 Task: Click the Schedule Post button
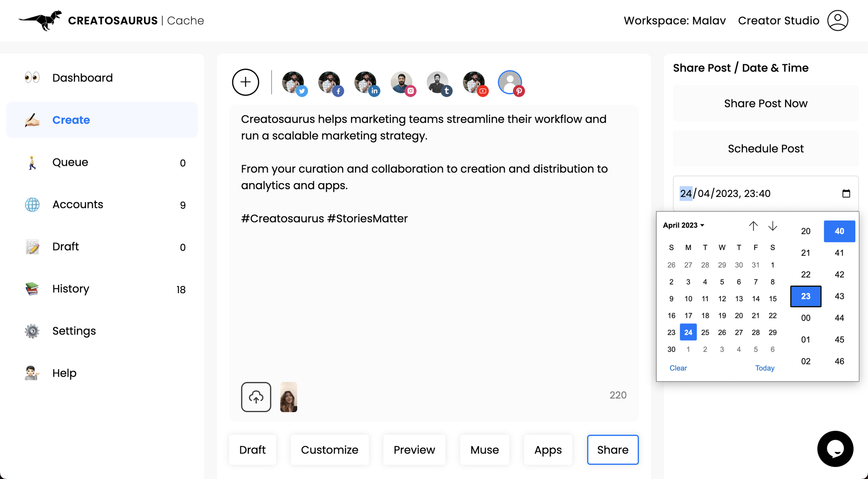click(x=765, y=149)
